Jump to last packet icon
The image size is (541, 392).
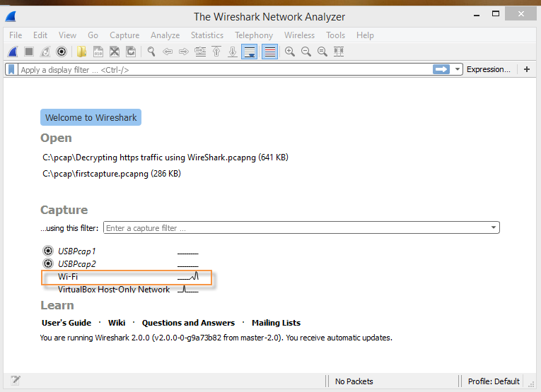pyautogui.click(x=233, y=52)
